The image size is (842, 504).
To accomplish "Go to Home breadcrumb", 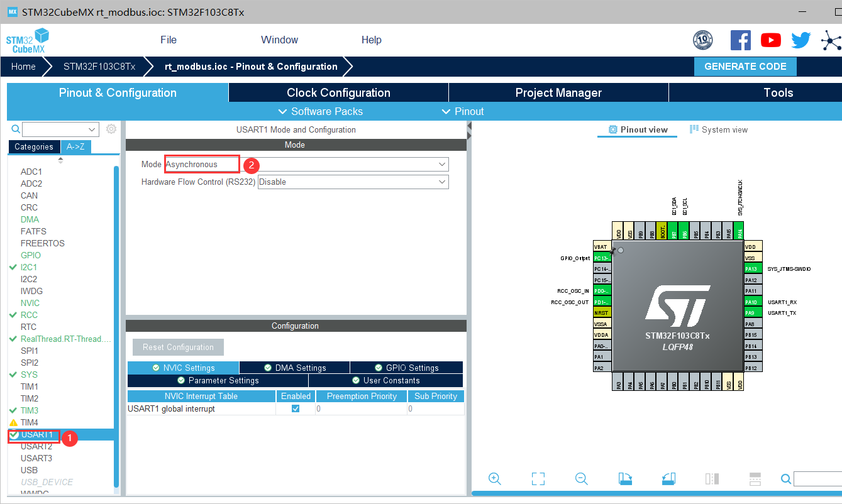I will 23,67.
